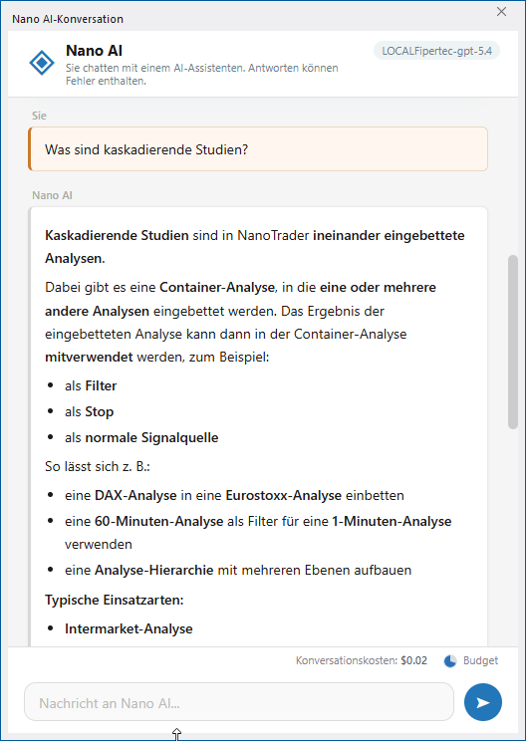Click the 'normale Signalquelle' bullet item
Image resolution: width=526 pixels, height=741 pixels.
142,438
